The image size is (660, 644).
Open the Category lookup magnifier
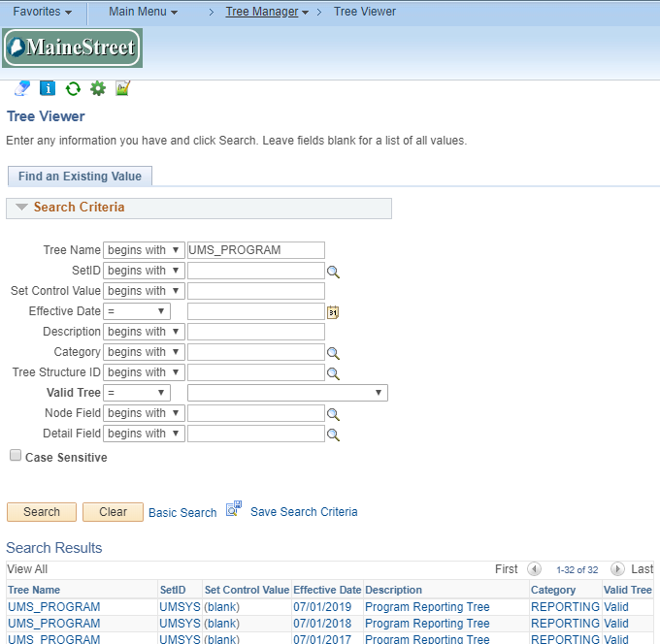333,353
